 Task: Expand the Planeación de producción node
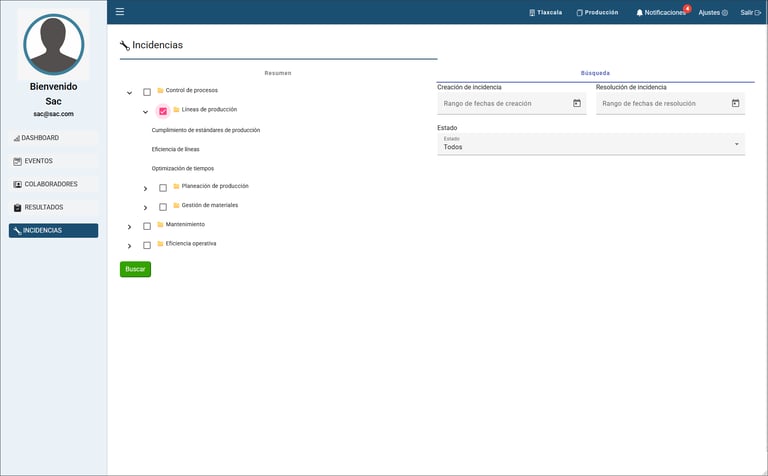145,189
